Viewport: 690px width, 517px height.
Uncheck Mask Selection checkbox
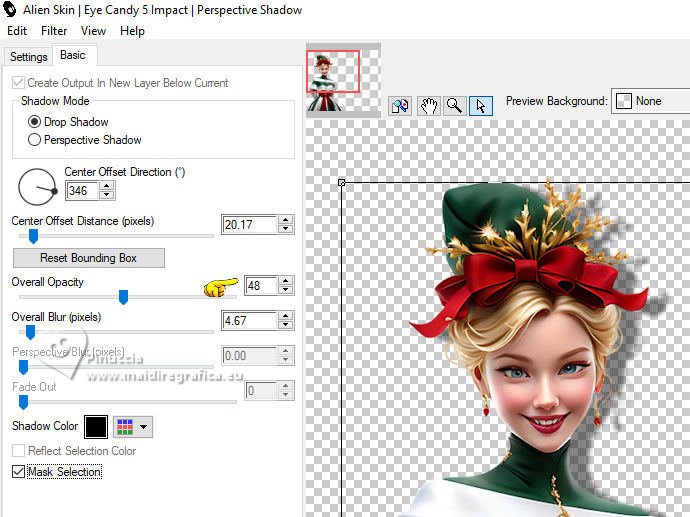[x=18, y=472]
